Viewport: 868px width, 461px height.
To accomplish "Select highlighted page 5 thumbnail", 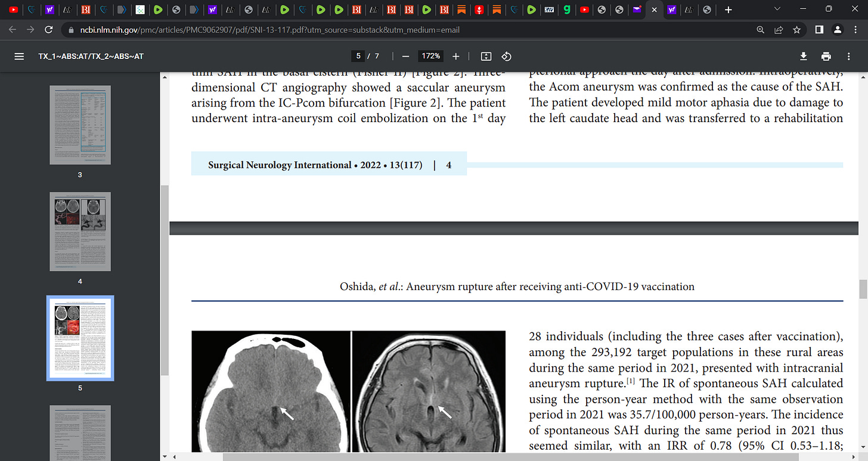I will click(80, 338).
